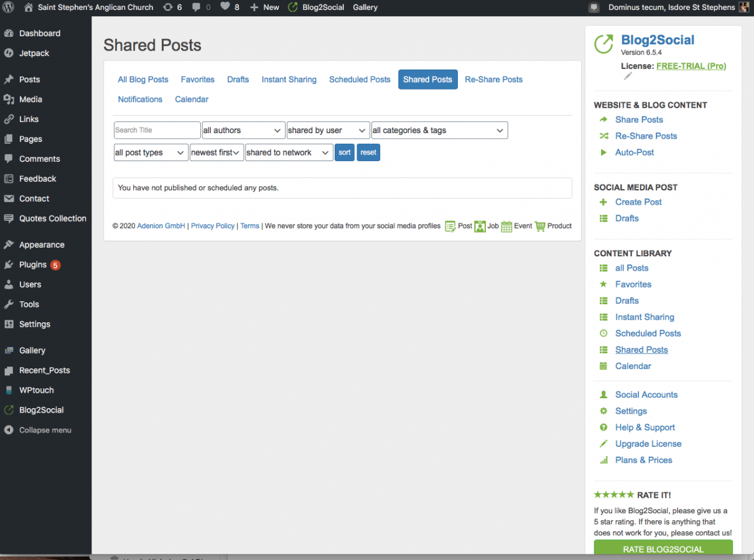The width and height of the screenshot is (754, 560).
Task: Expand the 'all categories & tags' dropdown
Action: 439,130
